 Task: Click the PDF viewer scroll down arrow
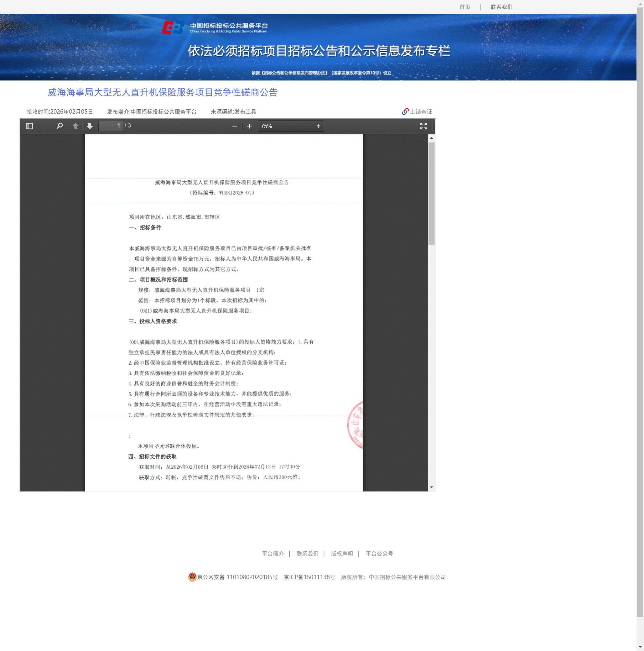pyautogui.click(x=431, y=488)
